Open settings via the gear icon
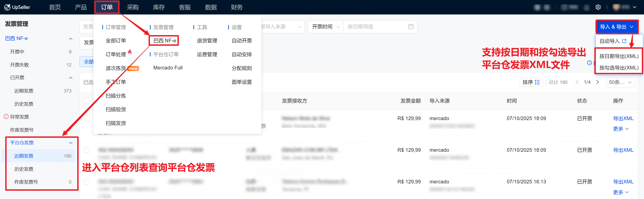The height and width of the screenshot is (199, 644). [x=598, y=7]
